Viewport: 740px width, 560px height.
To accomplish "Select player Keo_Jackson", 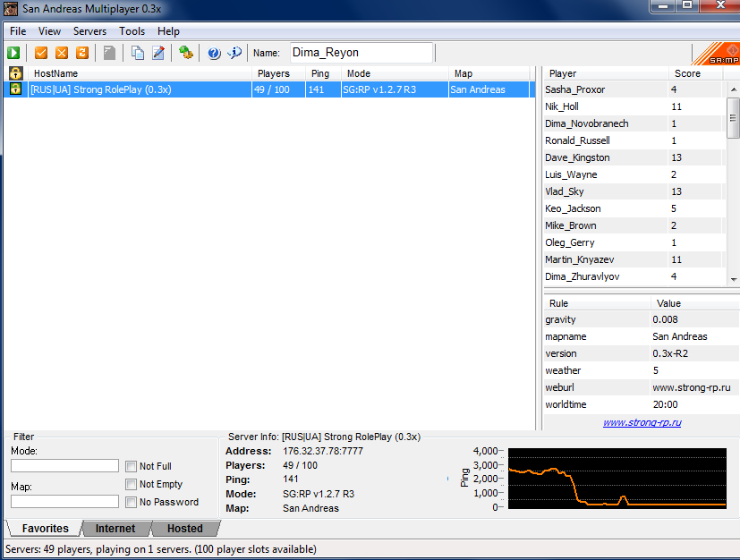I will point(634,208).
